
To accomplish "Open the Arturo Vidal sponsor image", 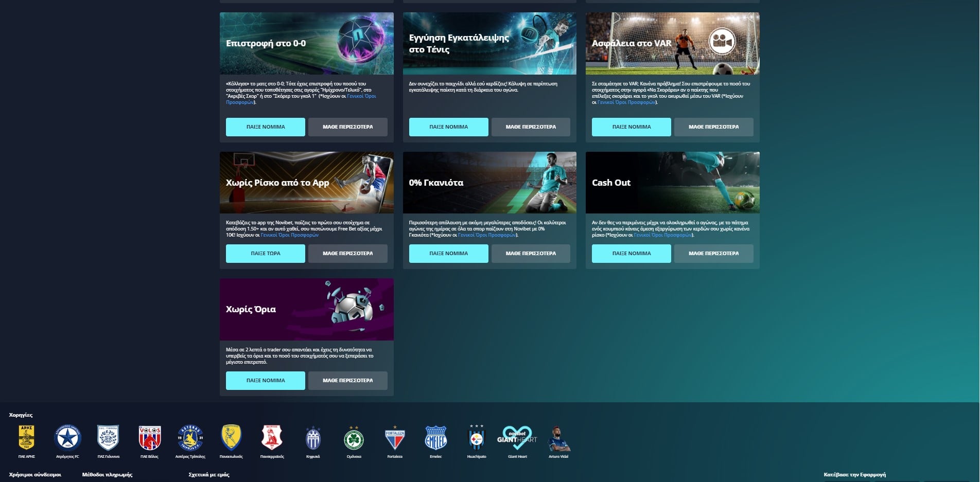I will tap(558, 439).
